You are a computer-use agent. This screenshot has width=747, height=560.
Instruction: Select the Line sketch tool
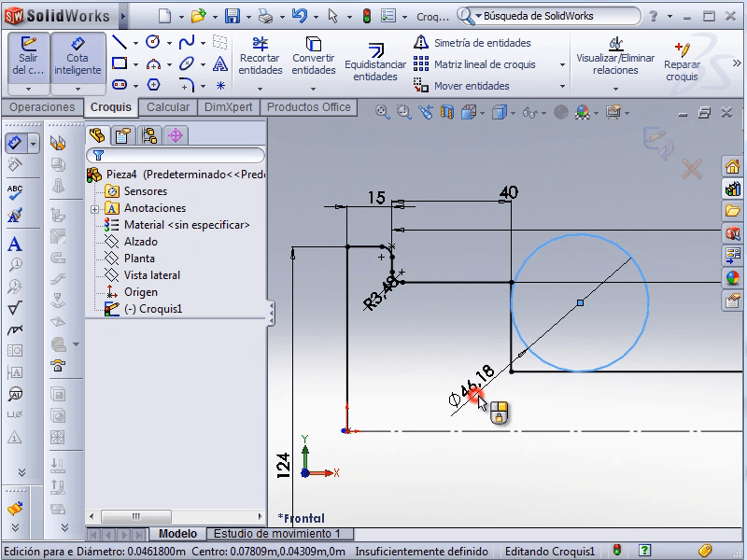tap(120, 42)
